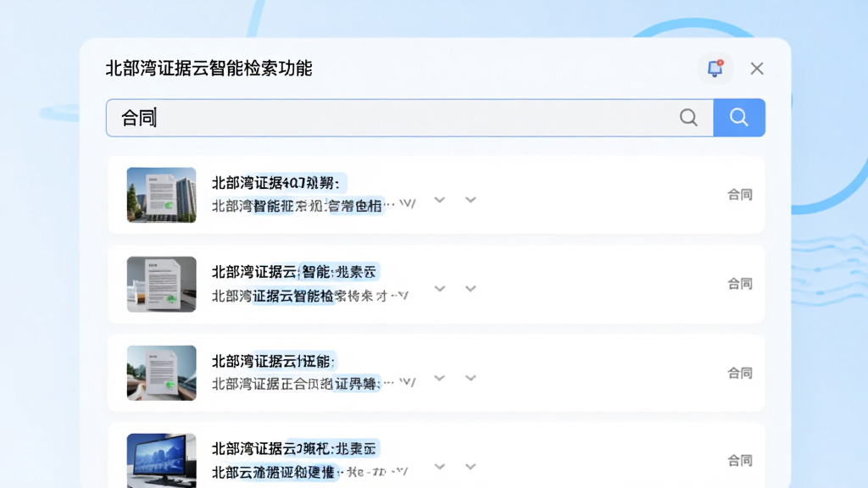Click the dialog title 北部湾证据云智能检索功能

click(x=209, y=69)
